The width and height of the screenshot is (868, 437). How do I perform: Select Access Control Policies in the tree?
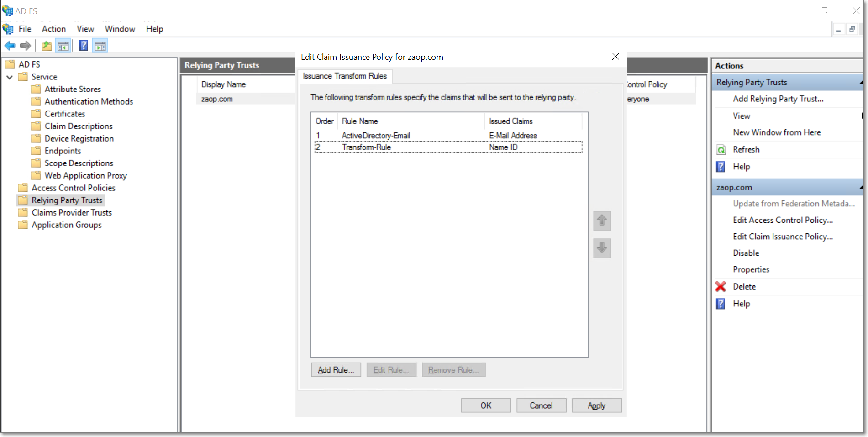click(x=74, y=188)
